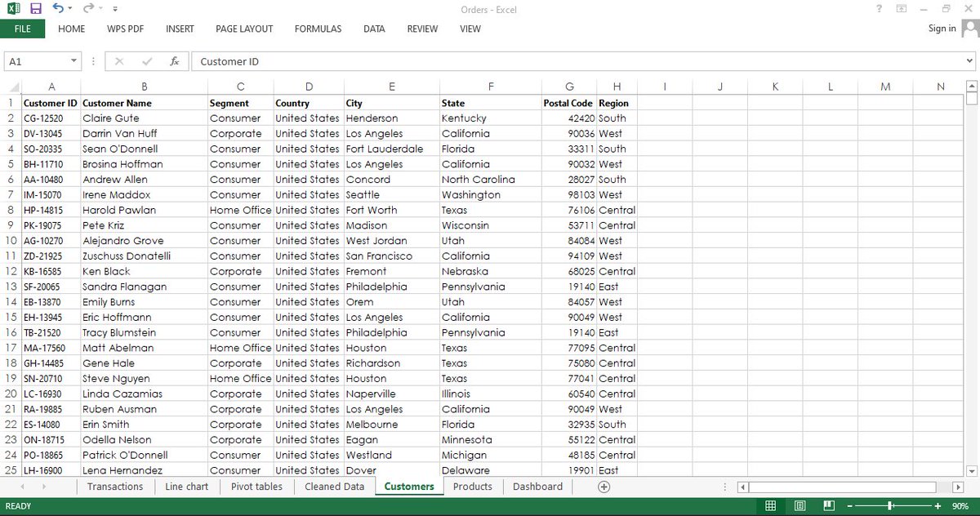Click the Enter checkmark icon in formula bar
980x516 pixels.
click(147, 61)
